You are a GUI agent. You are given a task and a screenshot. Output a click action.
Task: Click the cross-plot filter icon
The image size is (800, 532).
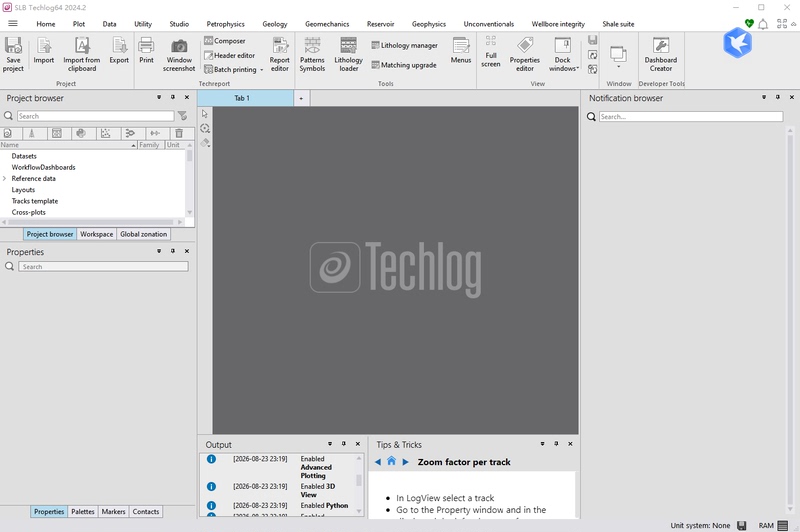tap(105, 133)
